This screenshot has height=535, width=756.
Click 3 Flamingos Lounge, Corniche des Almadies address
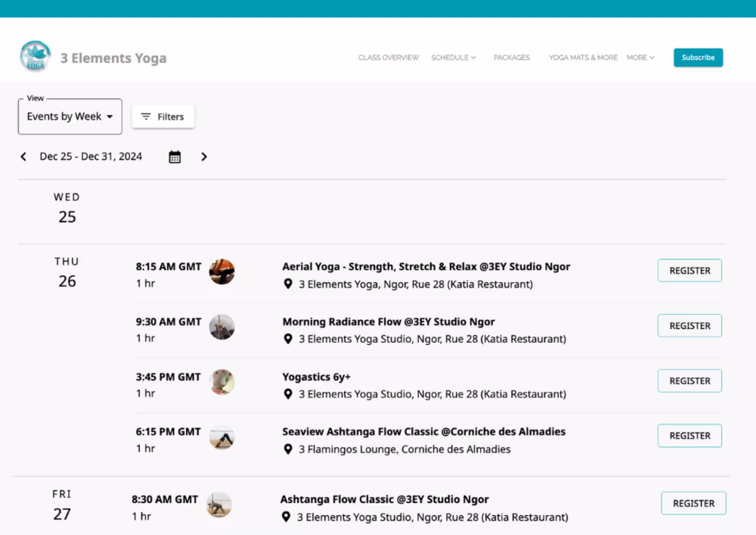click(x=405, y=449)
